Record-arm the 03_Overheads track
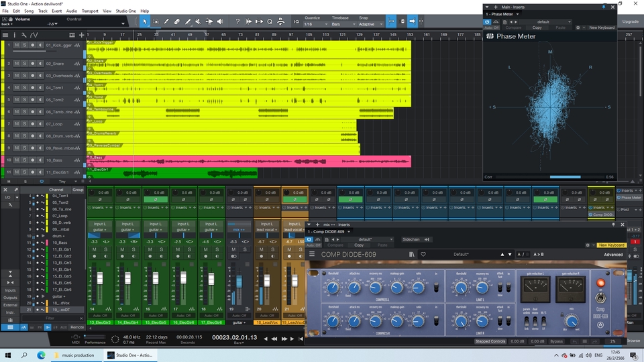This screenshot has height=362, width=644. point(32,76)
